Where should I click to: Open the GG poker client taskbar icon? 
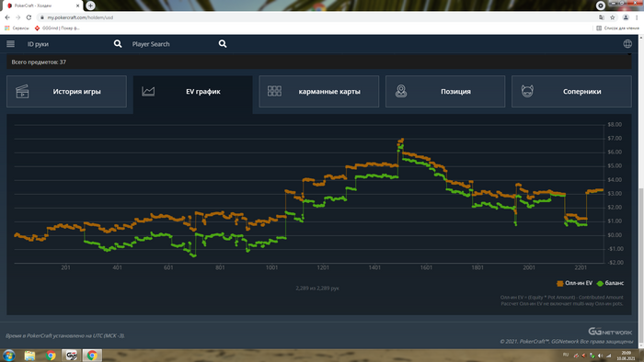coord(71,356)
